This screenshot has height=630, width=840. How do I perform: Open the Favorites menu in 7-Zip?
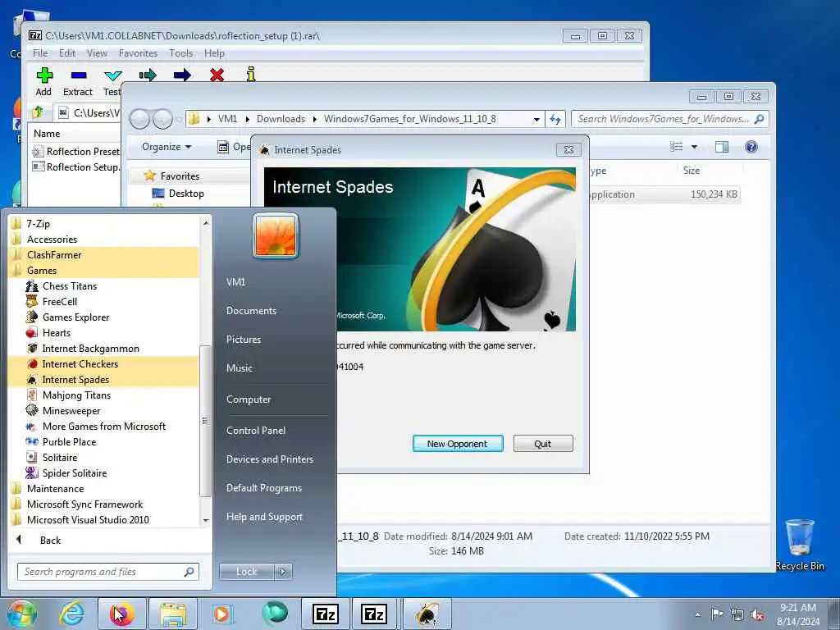coord(138,53)
